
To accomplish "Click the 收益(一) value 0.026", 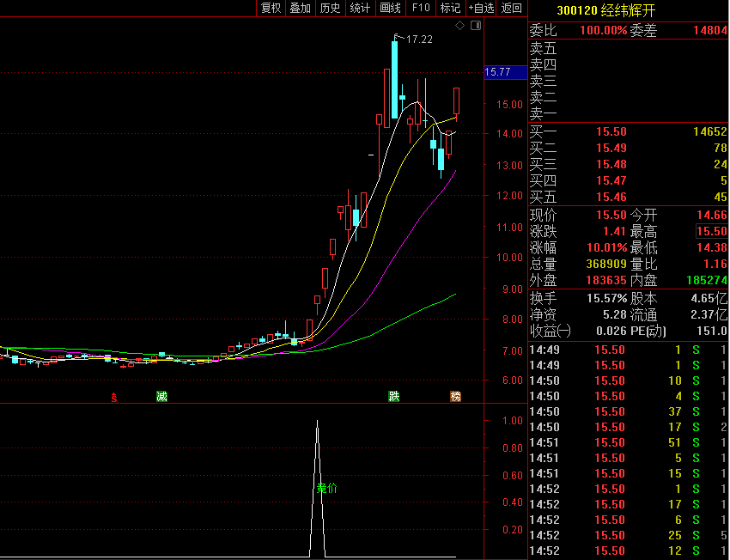I will 611,331.
